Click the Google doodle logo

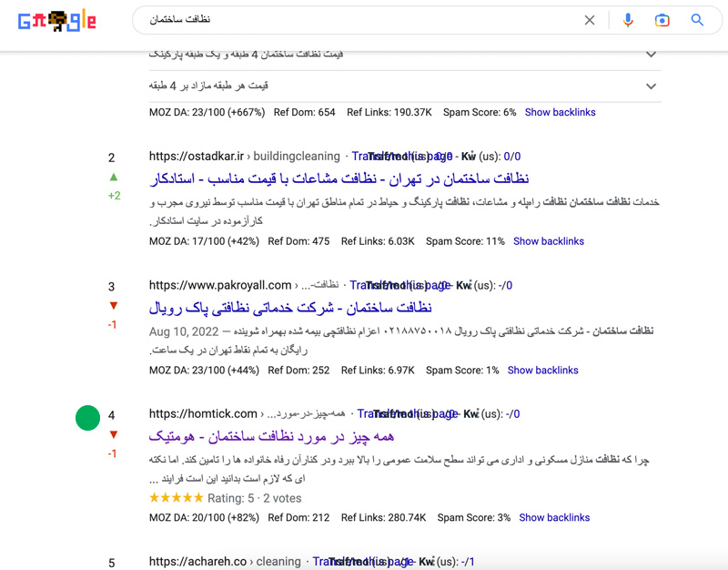point(56,20)
